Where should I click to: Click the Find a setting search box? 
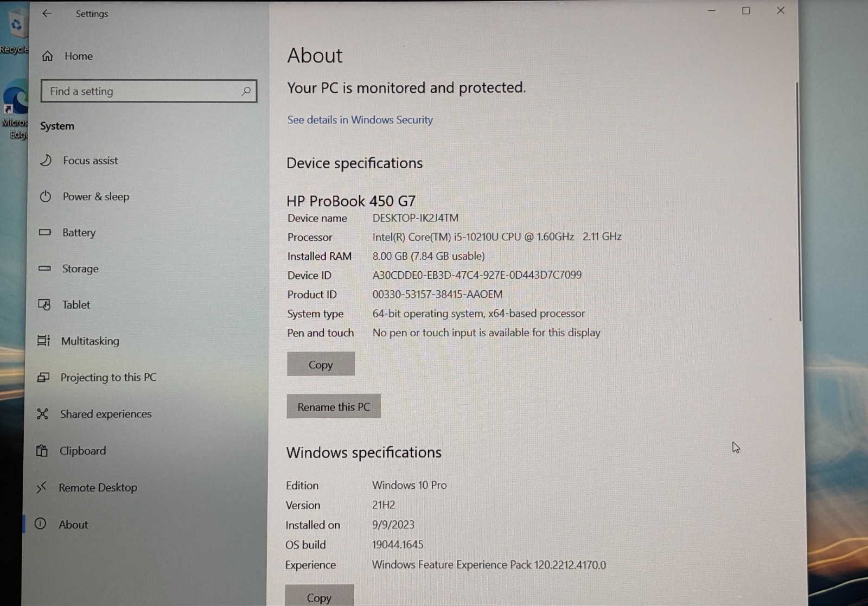149,91
